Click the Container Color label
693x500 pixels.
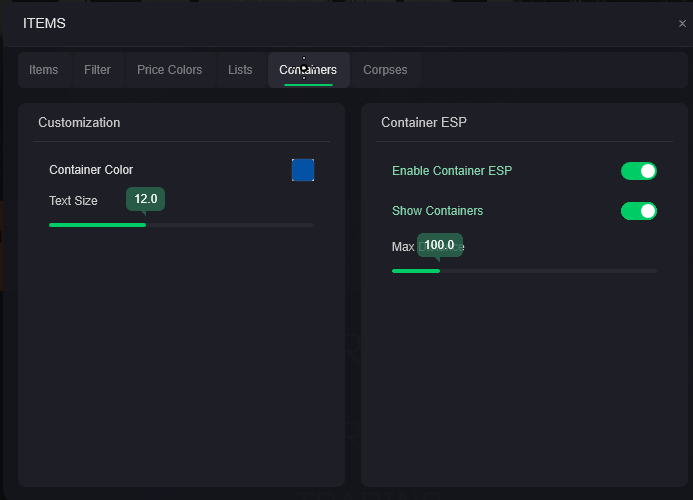pyautogui.click(x=91, y=170)
